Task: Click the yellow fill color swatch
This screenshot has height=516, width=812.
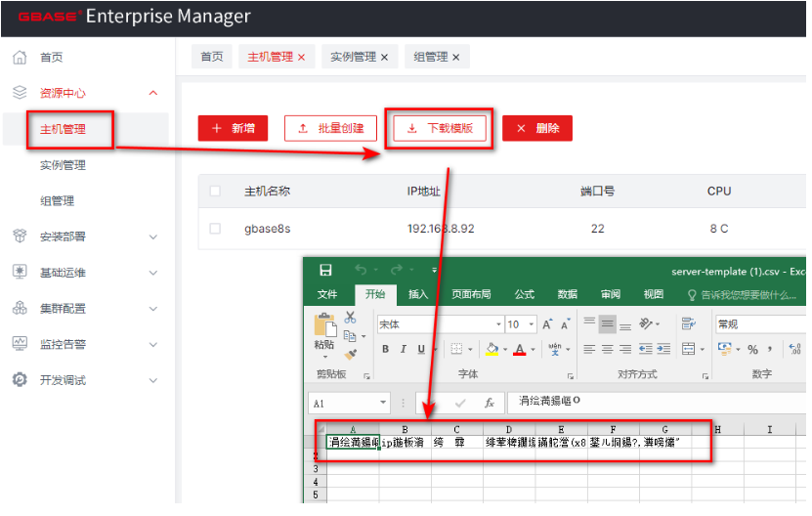Action: [x=492, y=349]
